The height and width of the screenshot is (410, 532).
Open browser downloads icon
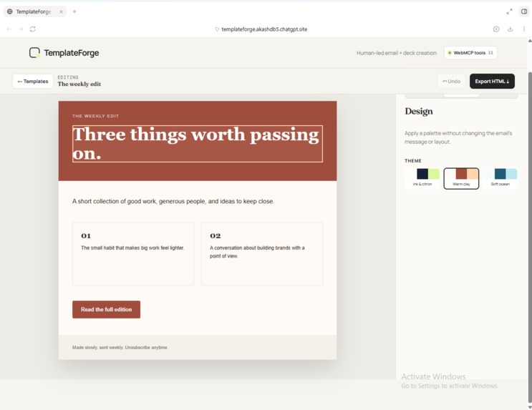pos(510,29)
